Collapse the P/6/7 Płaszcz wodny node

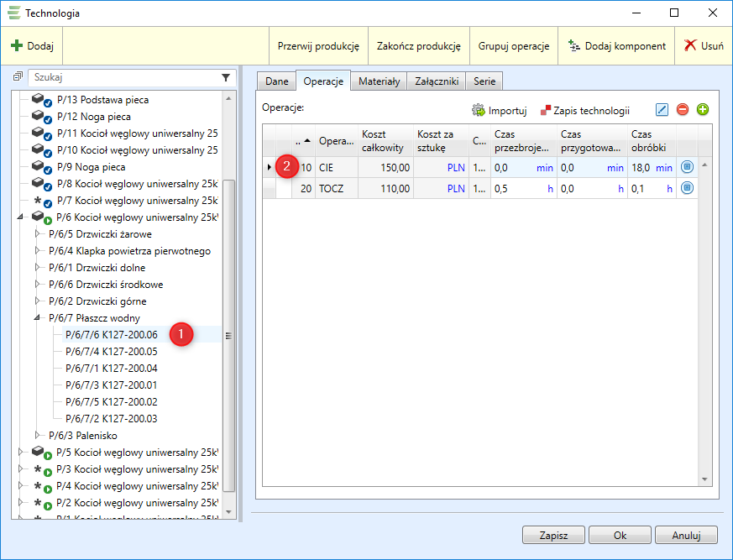coord(37,318)
